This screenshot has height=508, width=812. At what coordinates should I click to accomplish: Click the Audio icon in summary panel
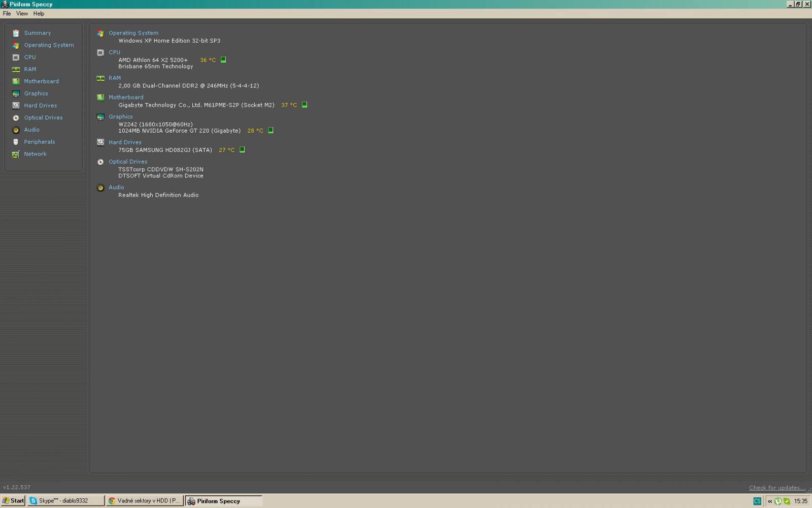(100, 187)
